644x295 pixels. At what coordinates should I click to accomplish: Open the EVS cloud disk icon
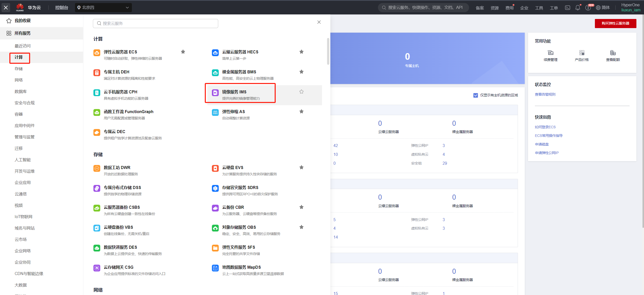(215, 168)
